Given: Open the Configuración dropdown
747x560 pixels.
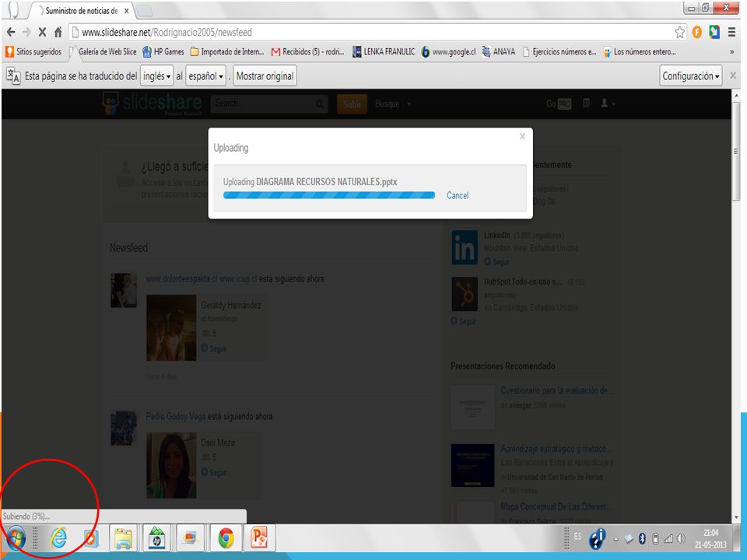Looking at the screenshot, I should tap(691, 75).
